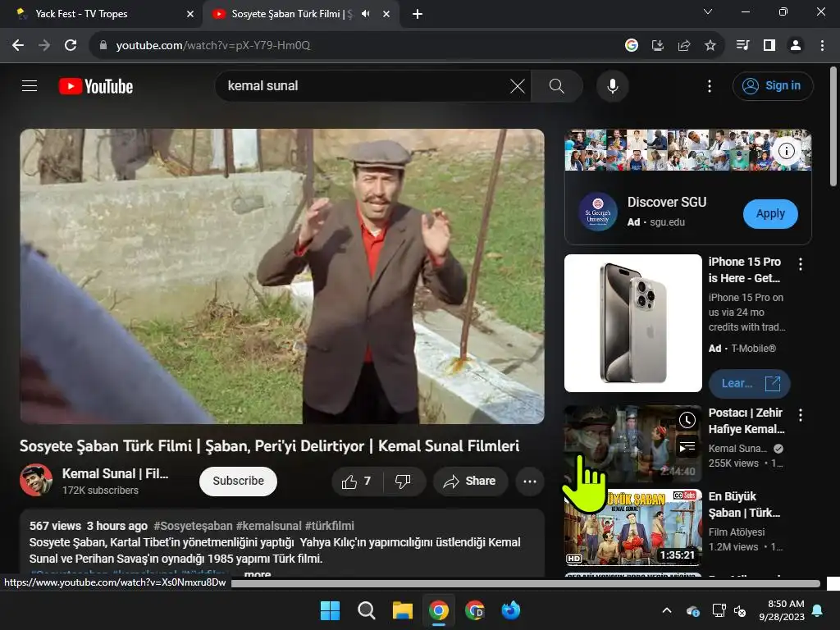The image size is (840, 630).
Task: Open the Postacı | Zehir Hafiye video thumbnail
Action: [632, 444]
